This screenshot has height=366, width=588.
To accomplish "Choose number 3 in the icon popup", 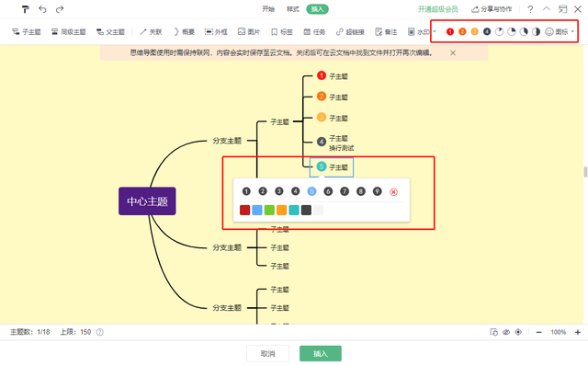I will point(279,191).
